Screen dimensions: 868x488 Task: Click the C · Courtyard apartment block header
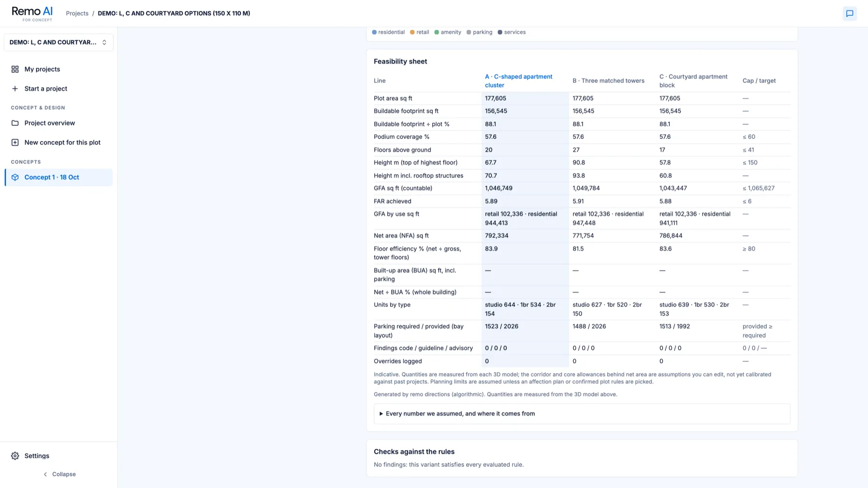click(x=693, y=81)
